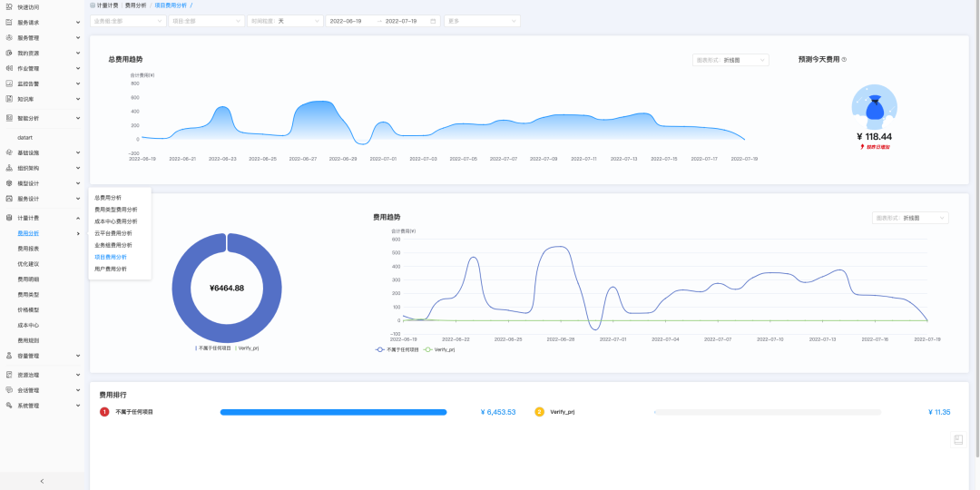
Task: Click the help icon beside 预测今天费用
Action: [845, 59]
